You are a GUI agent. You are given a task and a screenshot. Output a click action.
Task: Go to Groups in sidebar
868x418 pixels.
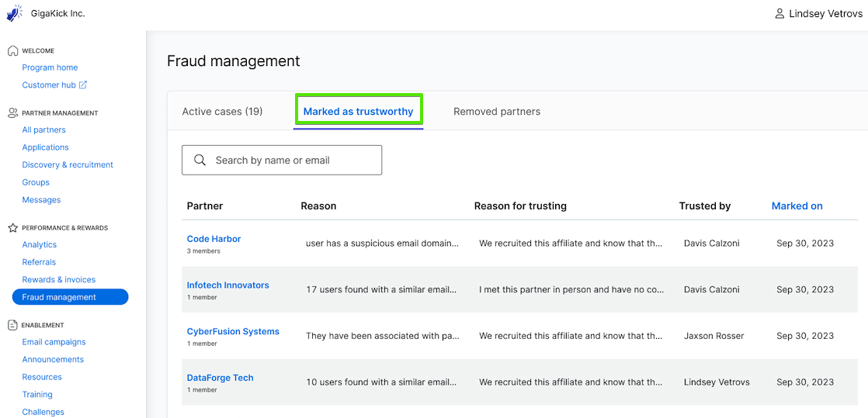coord(36,182)
